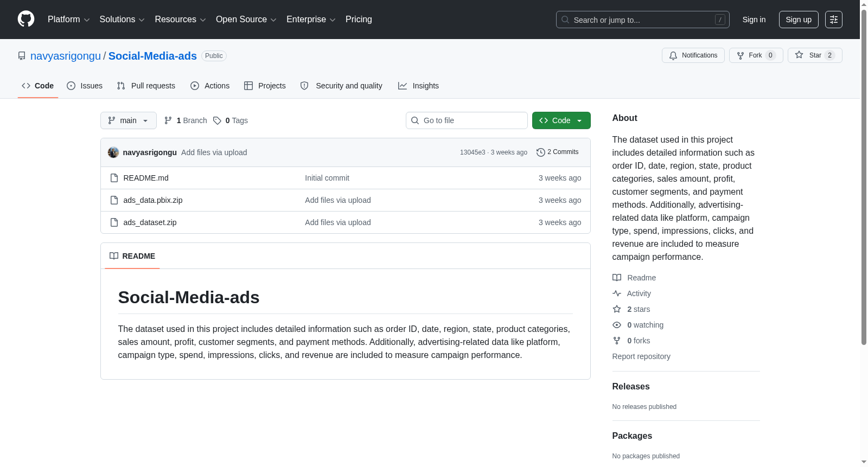Focus the Go to file input
The height and width of the screenshot is (467, 868).
click(467, 120)
